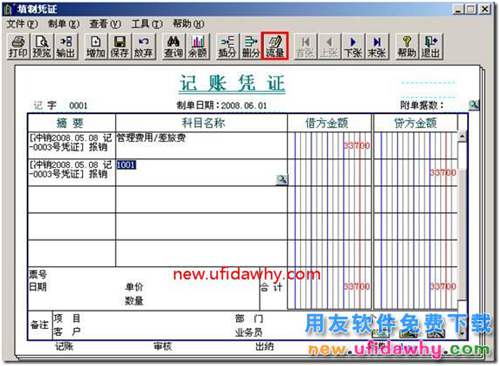Show account balance via 余额 icon

coord(197,46)
